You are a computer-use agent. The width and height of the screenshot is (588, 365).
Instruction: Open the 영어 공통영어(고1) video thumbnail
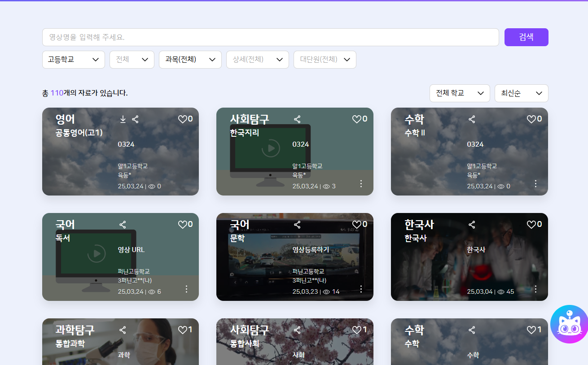120,152
